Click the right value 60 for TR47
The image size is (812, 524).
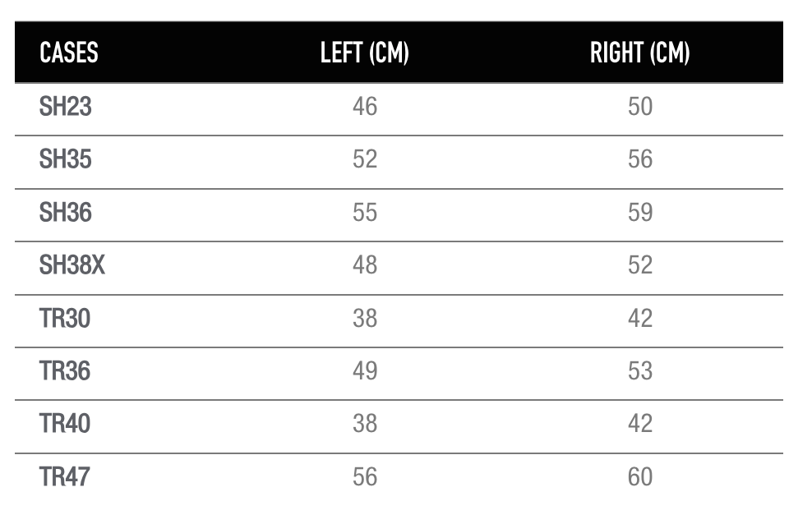tap(640, 477)
